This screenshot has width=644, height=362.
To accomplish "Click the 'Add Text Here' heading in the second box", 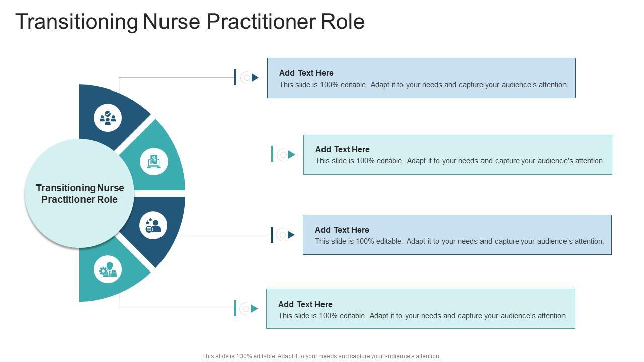I will [342, 150].
